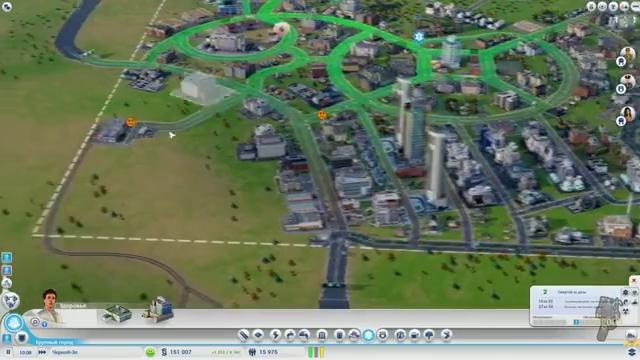Open the bottom advisor message portrait
Image resolution: width=640 pixels, height=360 pixels.
pos(628,113)
